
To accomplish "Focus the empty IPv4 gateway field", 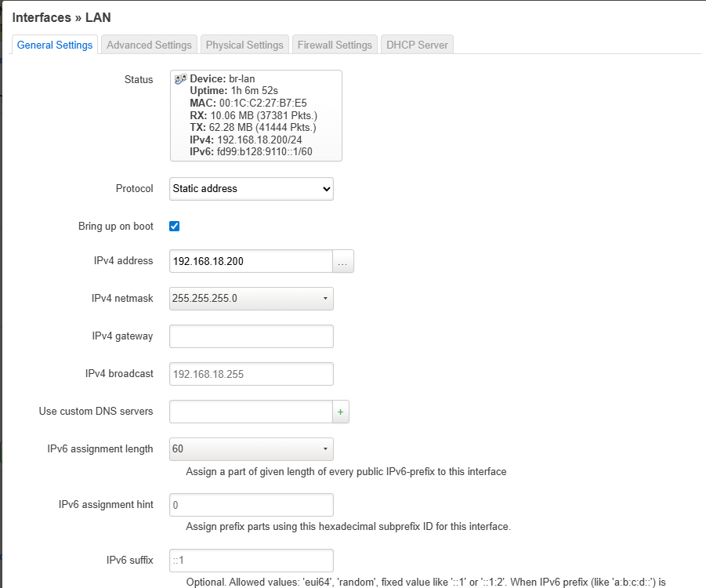I will pyautogui.click(x=251, y=336).
